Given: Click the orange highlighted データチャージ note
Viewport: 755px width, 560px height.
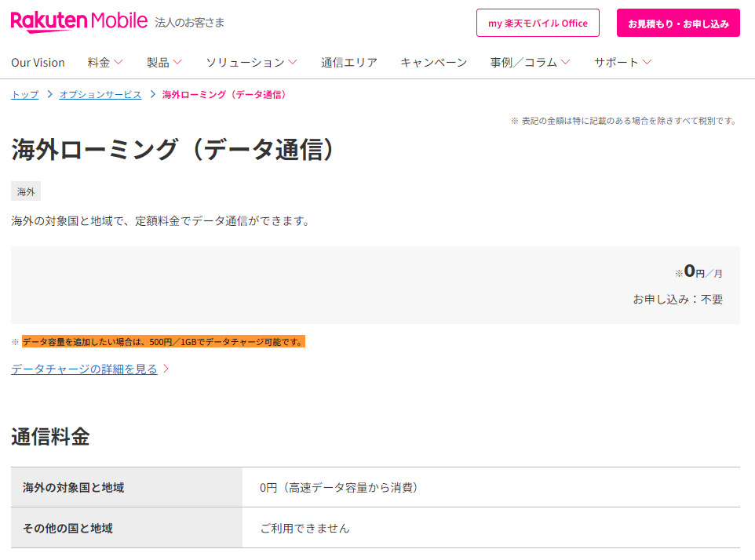Looking at the screenshot, I should pyautogui.click(x=162, y=342).
